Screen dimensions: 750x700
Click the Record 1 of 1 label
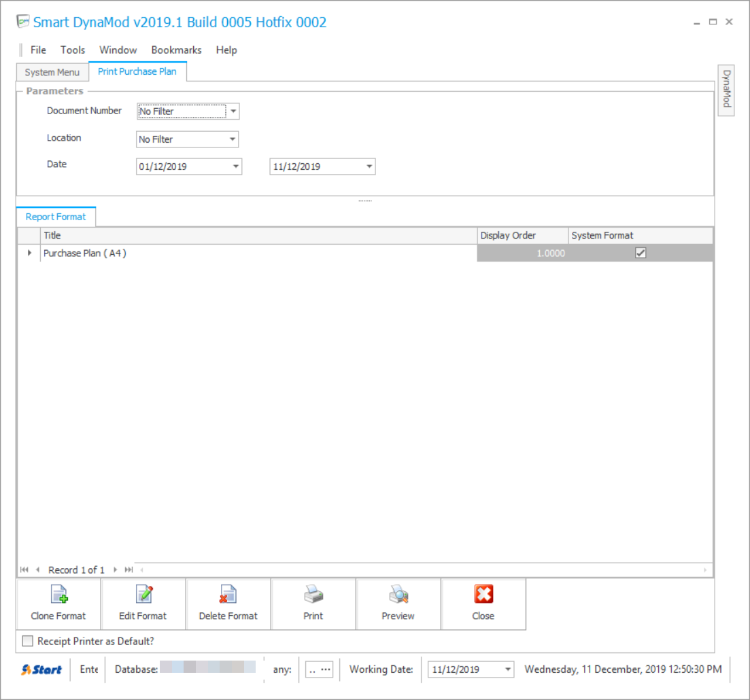(x=76, y=570)
